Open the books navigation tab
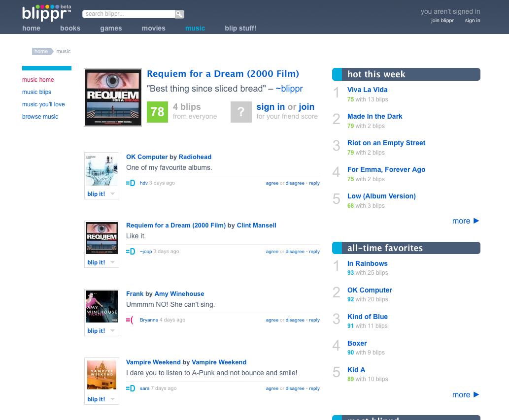 point(70,28)
